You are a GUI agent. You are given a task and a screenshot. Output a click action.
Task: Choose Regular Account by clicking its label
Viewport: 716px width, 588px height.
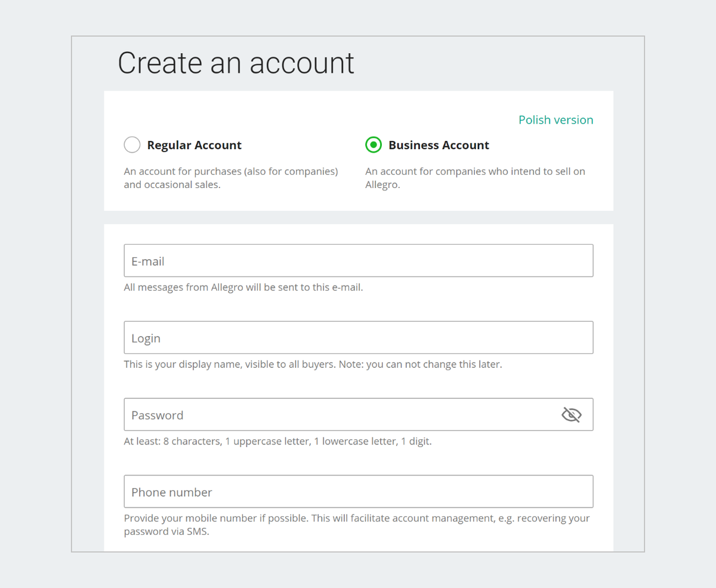[195, 144]
